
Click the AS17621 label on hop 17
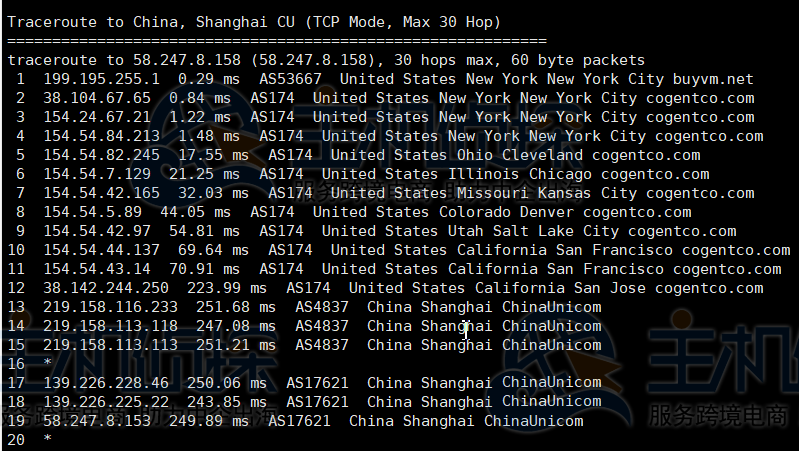pyautogui.click(x=317, y=383)
